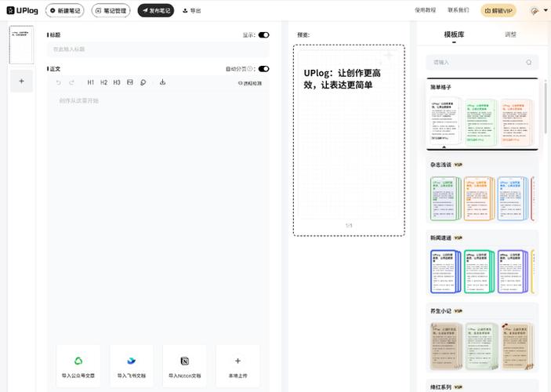Add a new page with the plus tile
Screen dimensions: 551x392
(21, 82)
